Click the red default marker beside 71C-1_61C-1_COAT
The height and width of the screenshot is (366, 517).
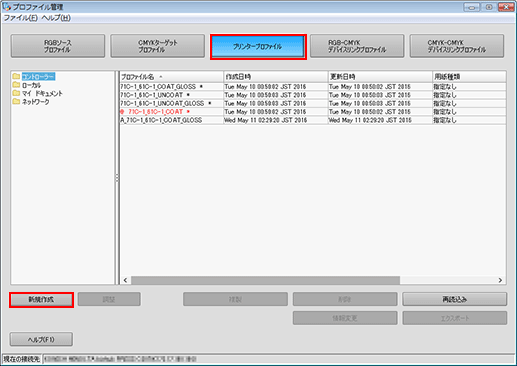click(122, 112)
